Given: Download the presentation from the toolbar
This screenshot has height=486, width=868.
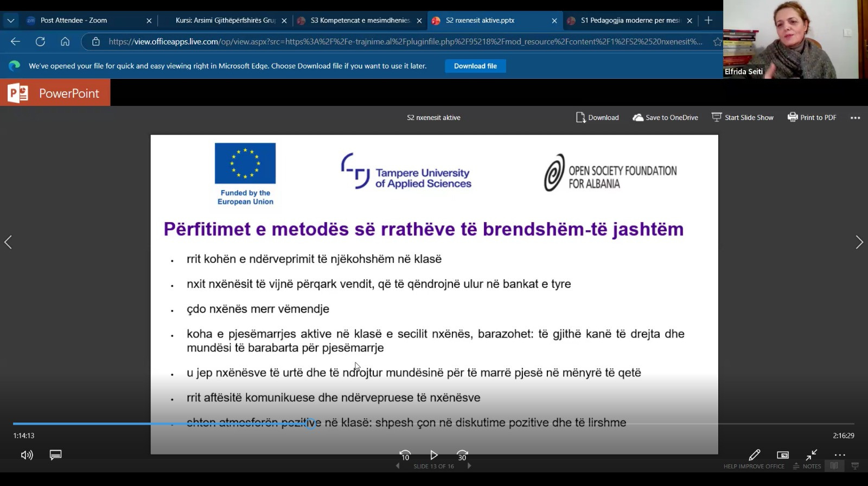Looking at the screenshot, I should coord(597,117).
